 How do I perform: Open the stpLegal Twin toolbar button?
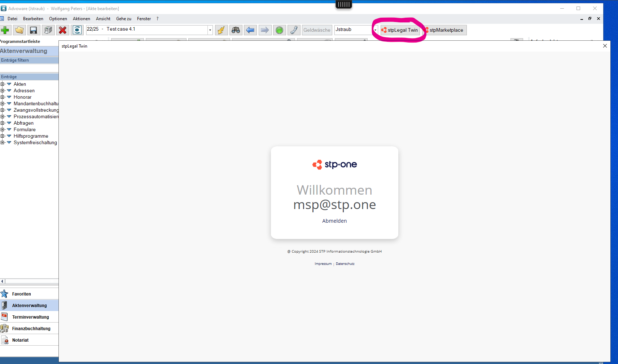coord(400,30)
